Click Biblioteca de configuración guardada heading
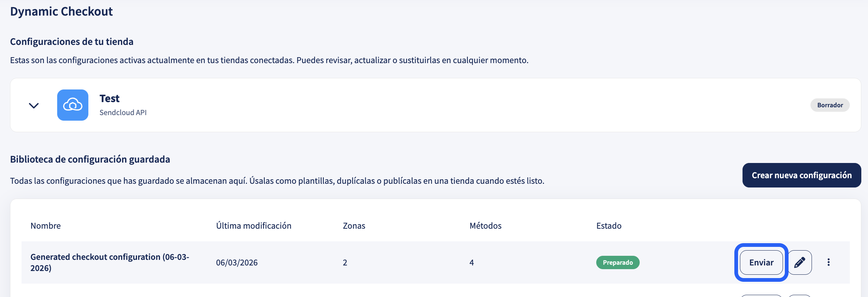The height and width of the screenshot is (297, 868). [90, 159]
